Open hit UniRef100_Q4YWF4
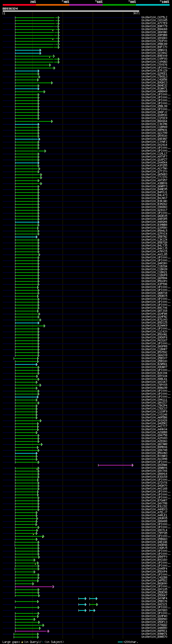Viewport: 172px width, 644px height. (x=154, y=598)
